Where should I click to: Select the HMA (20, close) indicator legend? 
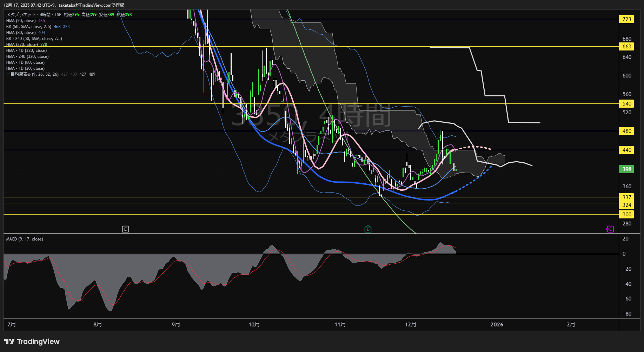tap(21, 21)
